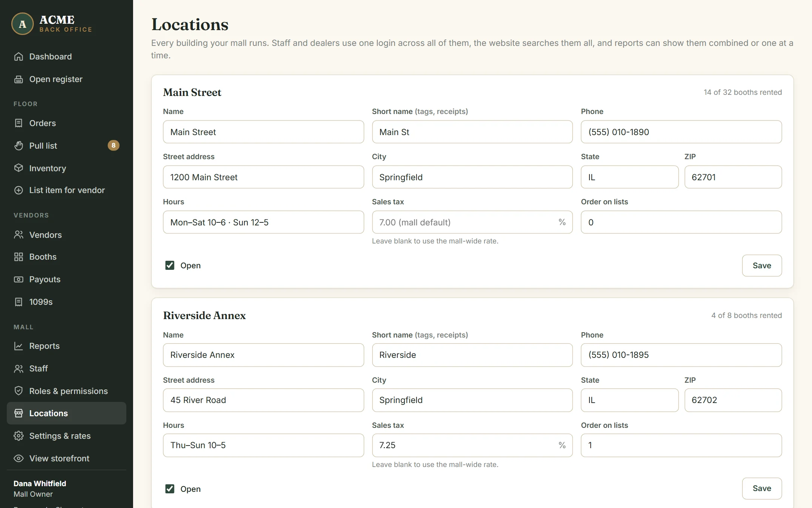Image resolution: width=812 pixels, height=508 pixels.
Task: Open Roles & permissions page
Action: coord(67,391)
